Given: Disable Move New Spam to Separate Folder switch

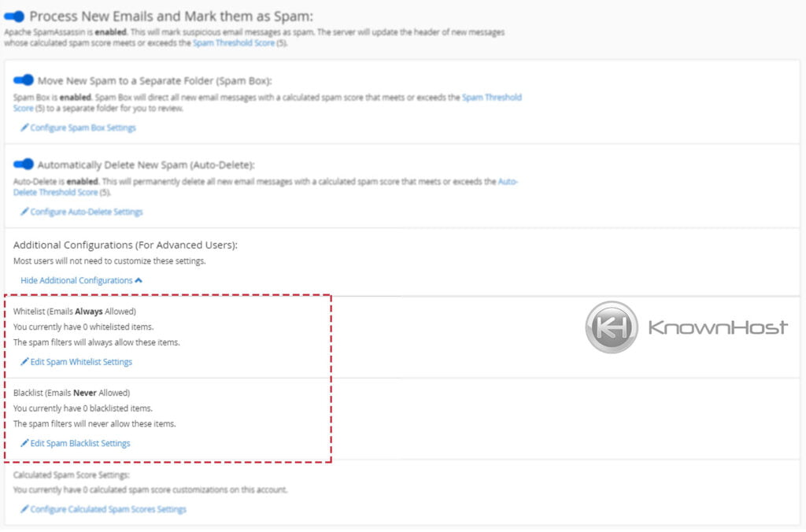Looking at the screenshot, I should (x=23, y=80).
